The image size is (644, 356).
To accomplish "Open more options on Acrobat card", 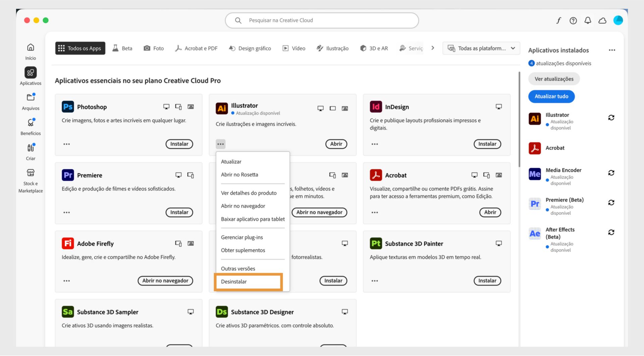I will [375, 213].
